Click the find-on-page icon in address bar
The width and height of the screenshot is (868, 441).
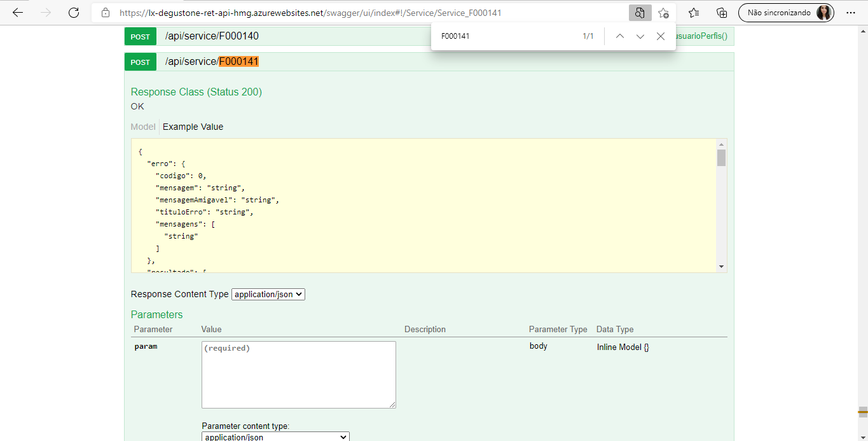(640, 13)
